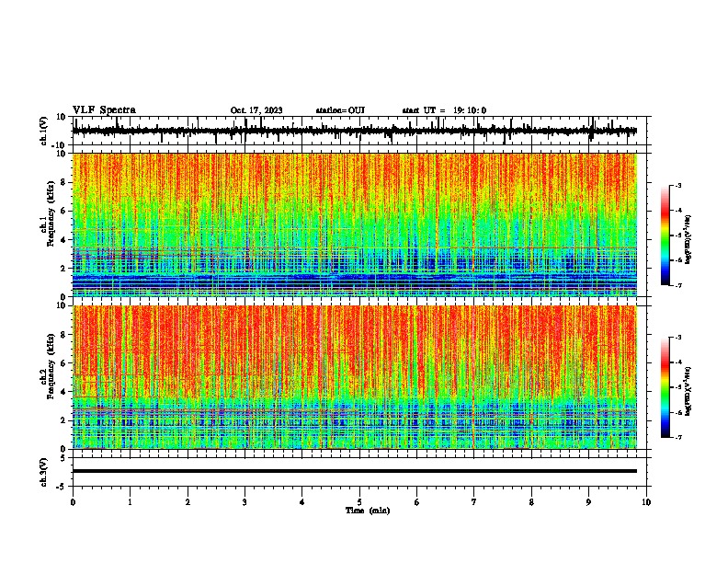Click the "-7" label on ch.2 colorbar

[677, 437]
